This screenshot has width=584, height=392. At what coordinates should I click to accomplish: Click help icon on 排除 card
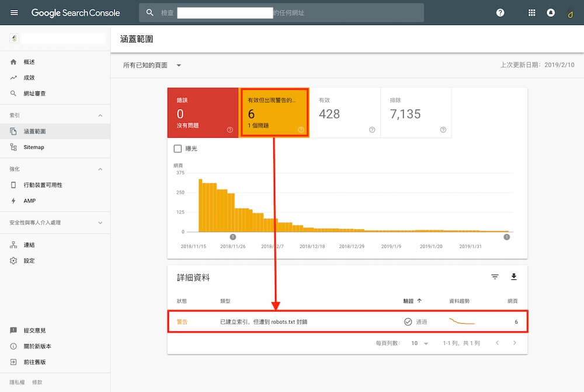pyautogui.click(x=443, y=130)
